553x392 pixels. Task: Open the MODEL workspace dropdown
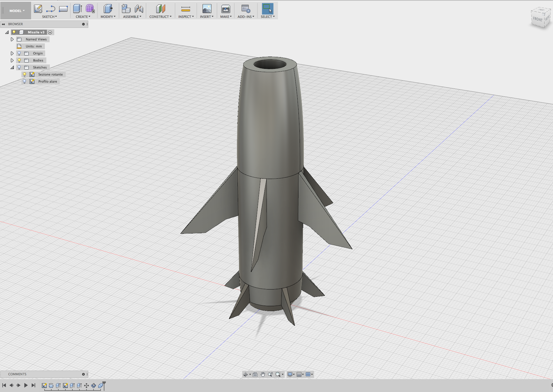coord(17,11)
